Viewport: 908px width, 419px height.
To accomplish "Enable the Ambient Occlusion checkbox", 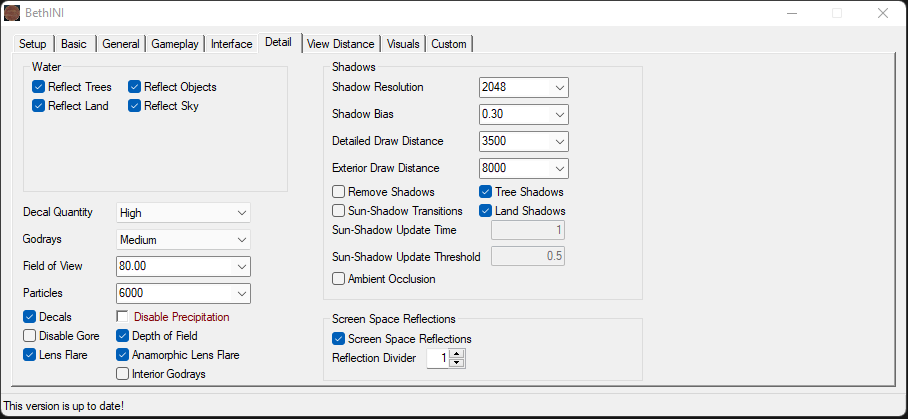I will (339, 279).
